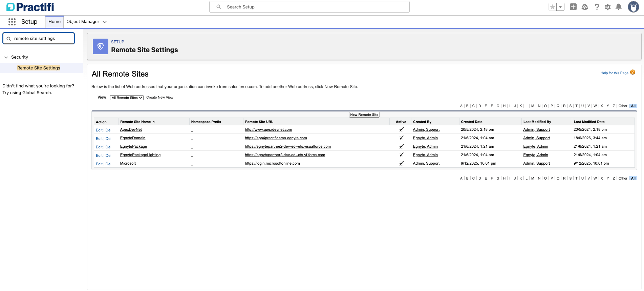Click the New Remote Site button

point(364,115)
